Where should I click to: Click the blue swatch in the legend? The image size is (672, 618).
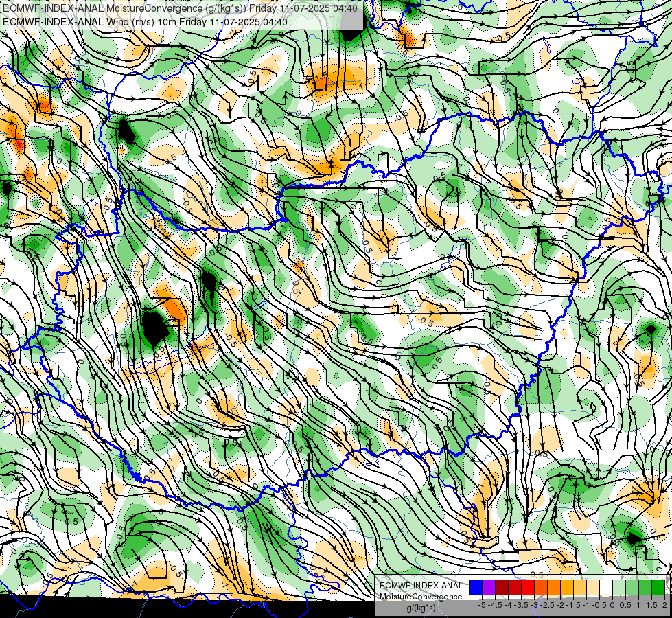click(x=476, y=588)
